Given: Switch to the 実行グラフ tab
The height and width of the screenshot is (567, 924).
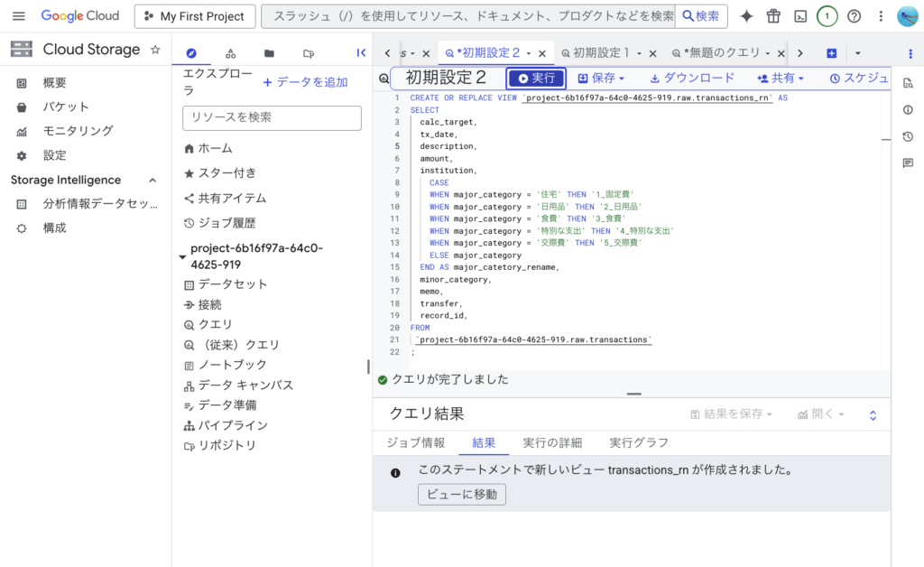Looking at the screenshot, I should (638, 442).
